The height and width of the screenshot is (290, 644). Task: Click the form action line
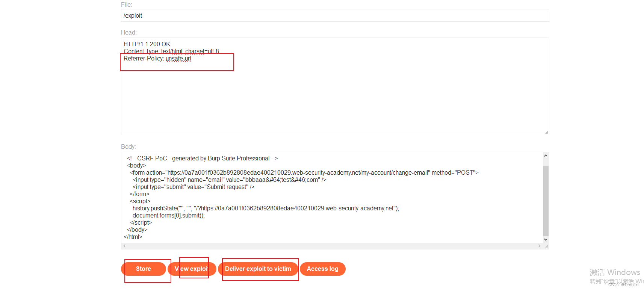coord(304,173)
